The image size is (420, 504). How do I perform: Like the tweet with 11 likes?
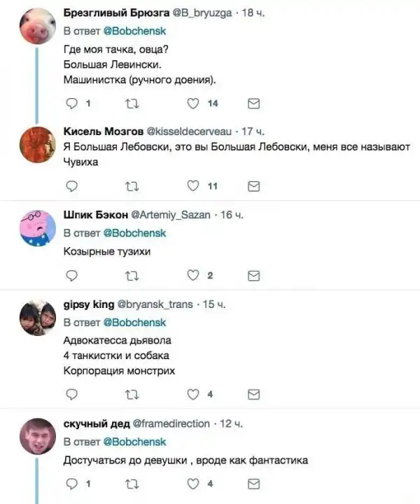(x=195, y=185)
